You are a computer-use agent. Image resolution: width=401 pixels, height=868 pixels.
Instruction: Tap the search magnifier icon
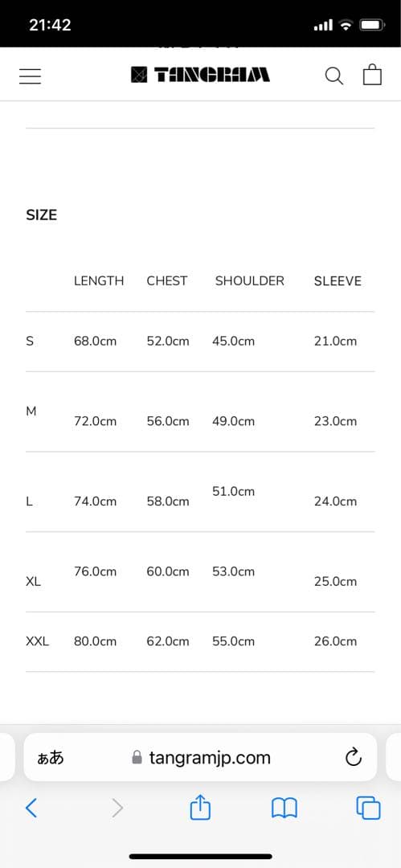click(334, 76)
